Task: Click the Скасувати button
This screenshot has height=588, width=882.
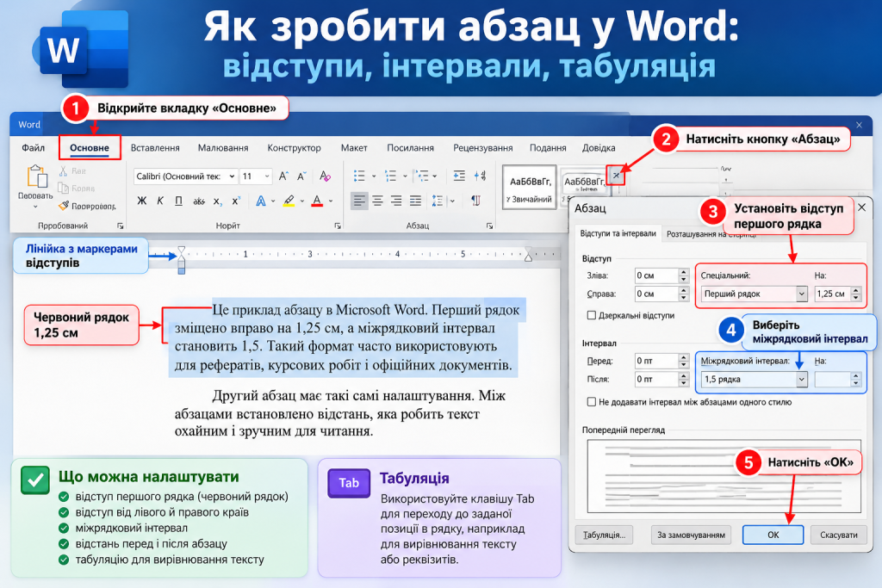Action: pos(839,535)
